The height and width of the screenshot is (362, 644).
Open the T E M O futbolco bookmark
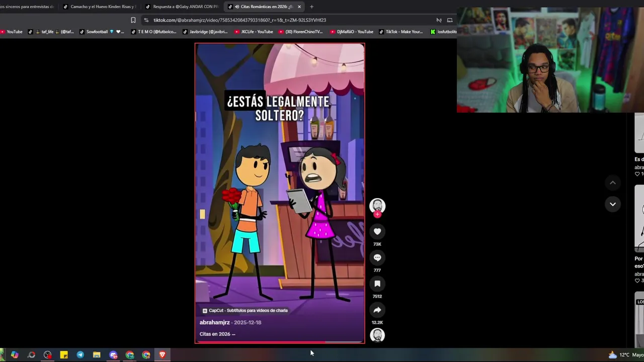pos(154,32)
